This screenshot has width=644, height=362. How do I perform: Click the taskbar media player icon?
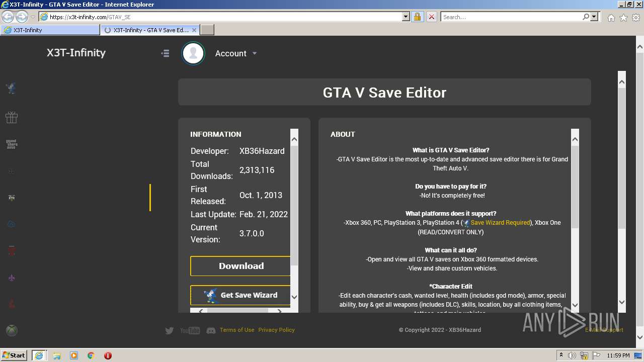tap(74, 355)
